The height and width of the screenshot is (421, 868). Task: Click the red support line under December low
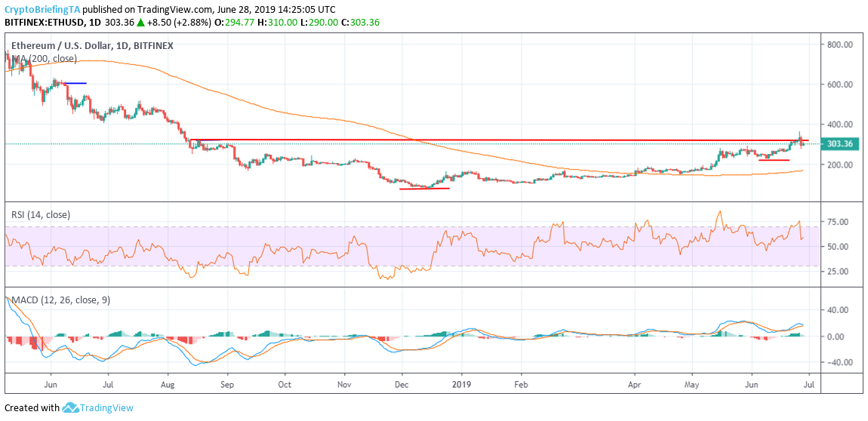pos(425,189)
